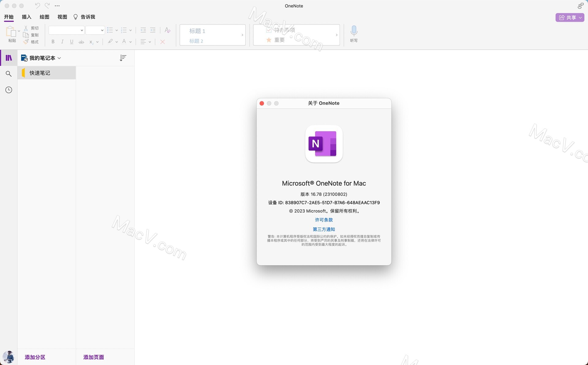Click the sort pages icon

[x=123, y=58]
